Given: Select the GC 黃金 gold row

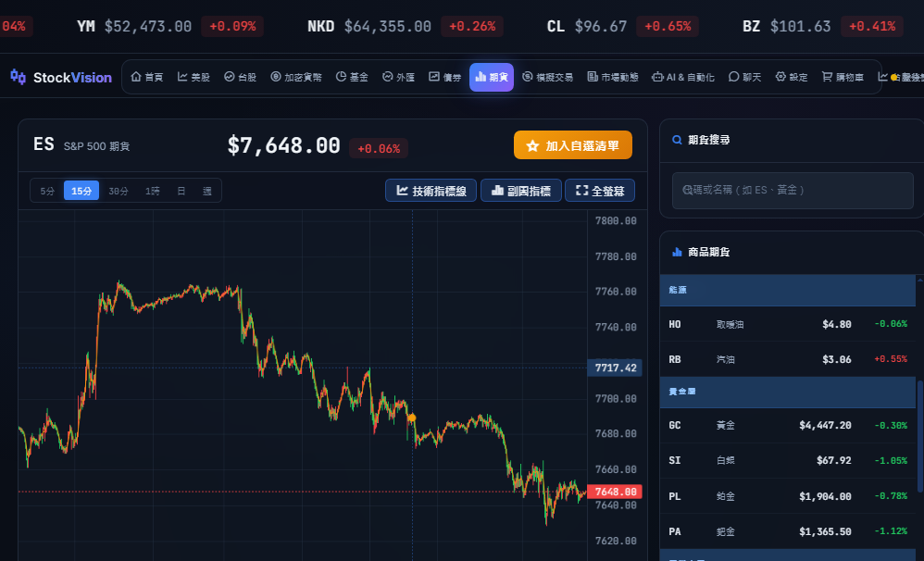Looking at the screenshot, I should tap(788, 426).
